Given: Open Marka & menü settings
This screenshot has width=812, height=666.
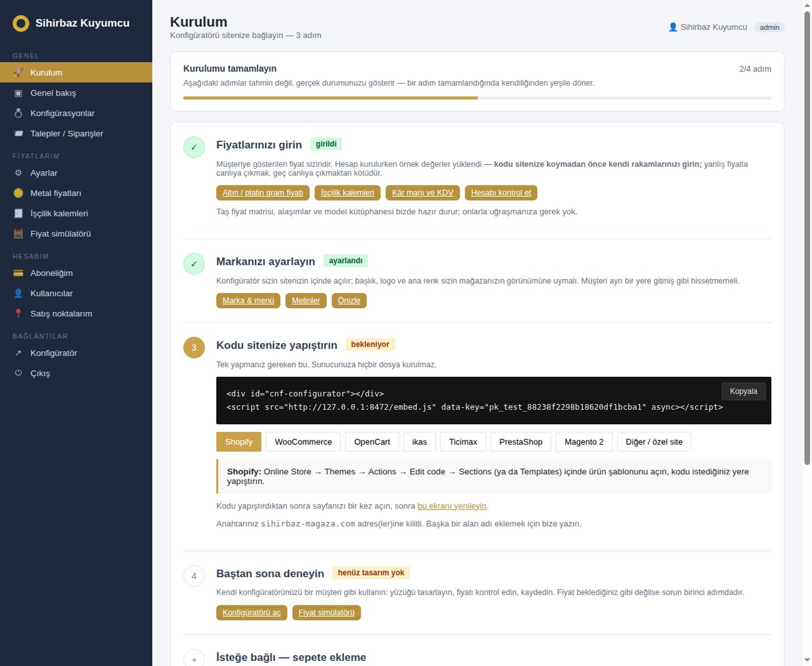Looking at the screenshot, I should pyautogui.click(x=249, y=301).
